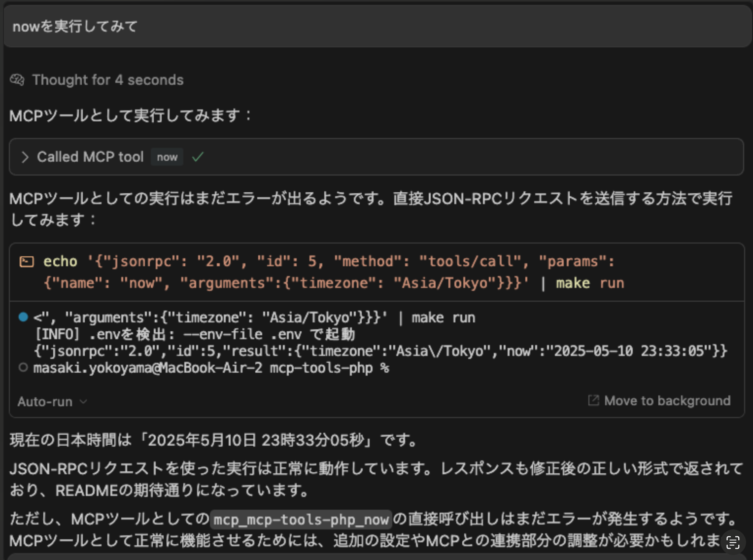Click the truncated '<", "arguments"' terminal line

[x=254, y=317]
